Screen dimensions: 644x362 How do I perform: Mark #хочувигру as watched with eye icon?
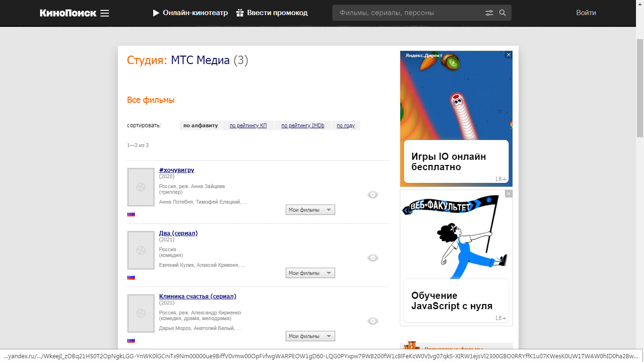[373, 195]
